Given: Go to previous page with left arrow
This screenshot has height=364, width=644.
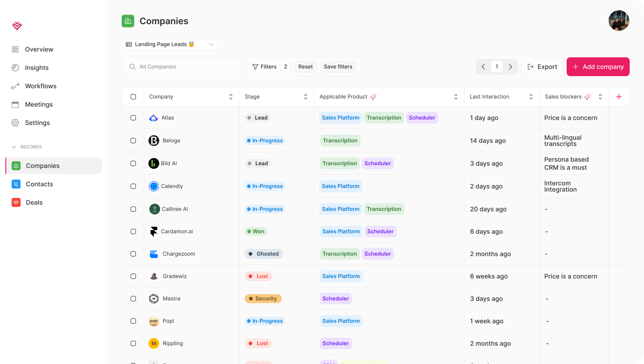Looking at the screenshot, I should point(483,67).
